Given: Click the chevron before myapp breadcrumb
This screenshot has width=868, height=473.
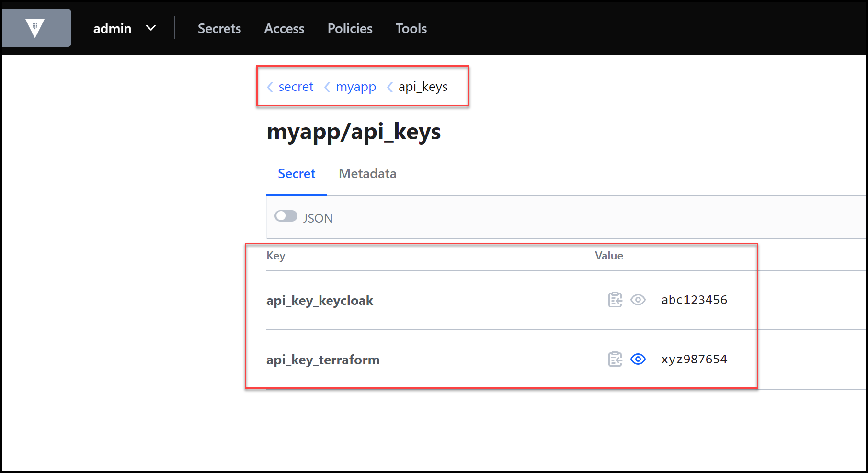Looking at the screenshot, I should click(x=327, y=87).
